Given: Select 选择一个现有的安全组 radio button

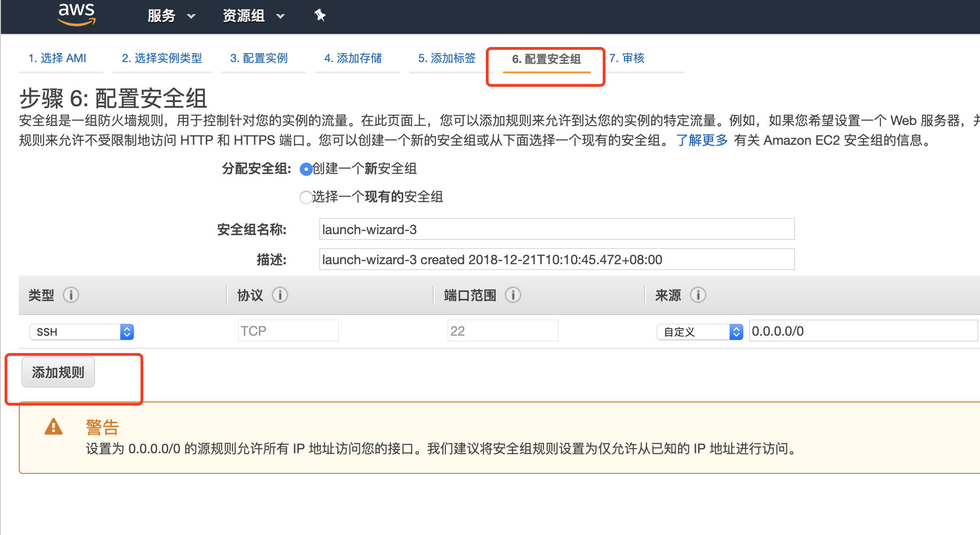Looking at the screenshot, I should [306, 197].
